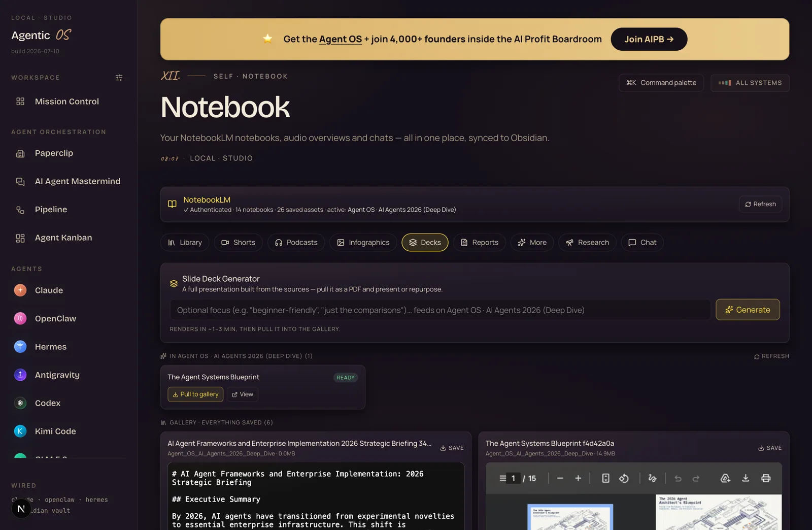Rotate the PDF counterclockwise
Image resolution: width=812 pixels, height=530 pixels.
point(624,478)
